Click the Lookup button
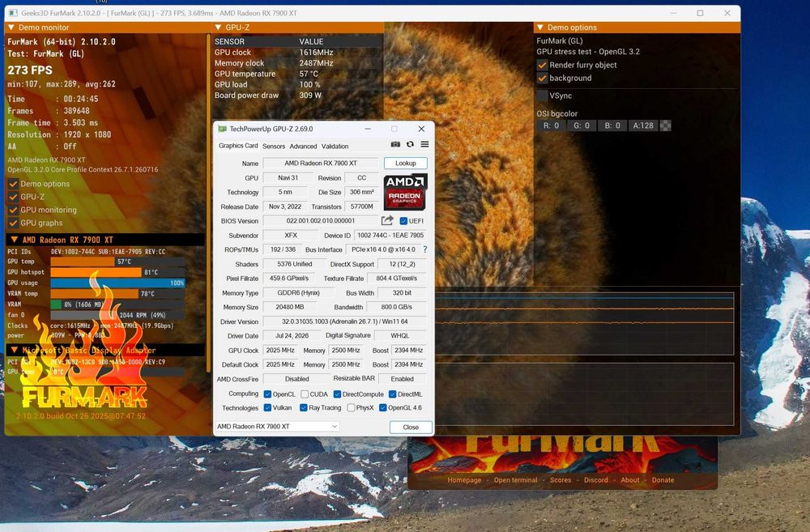Screen dimensions: 810x532 (406, 164)
